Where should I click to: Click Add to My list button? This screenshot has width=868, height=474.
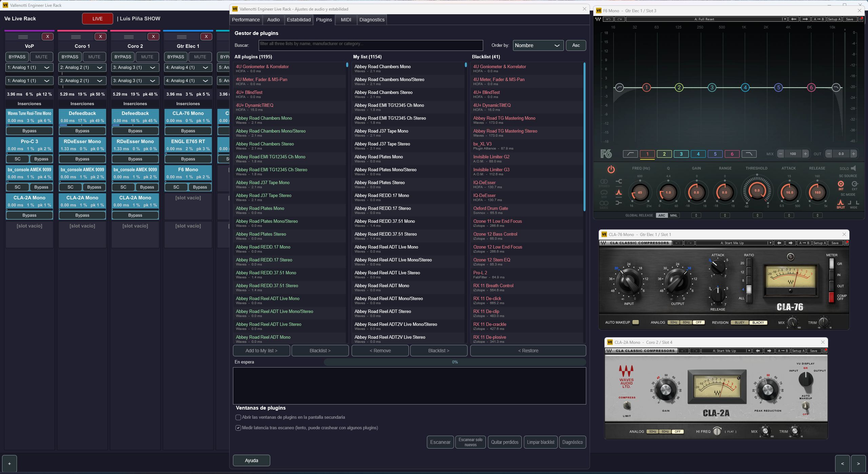pyautogui.click(x=261, y=351)
